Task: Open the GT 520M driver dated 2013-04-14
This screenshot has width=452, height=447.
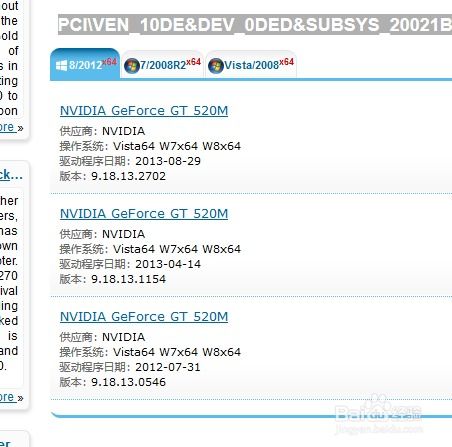Action: (x=144, y=214)
